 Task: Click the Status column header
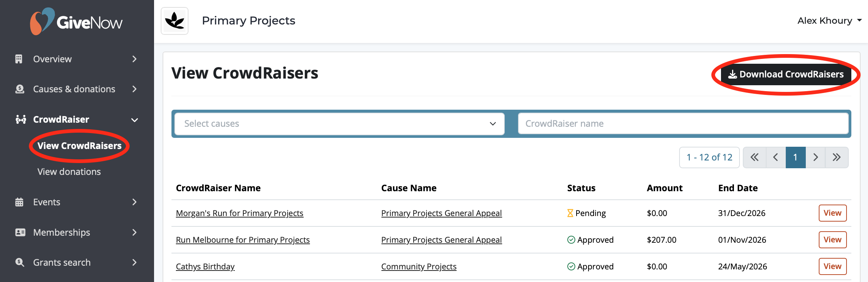point(581,188)
